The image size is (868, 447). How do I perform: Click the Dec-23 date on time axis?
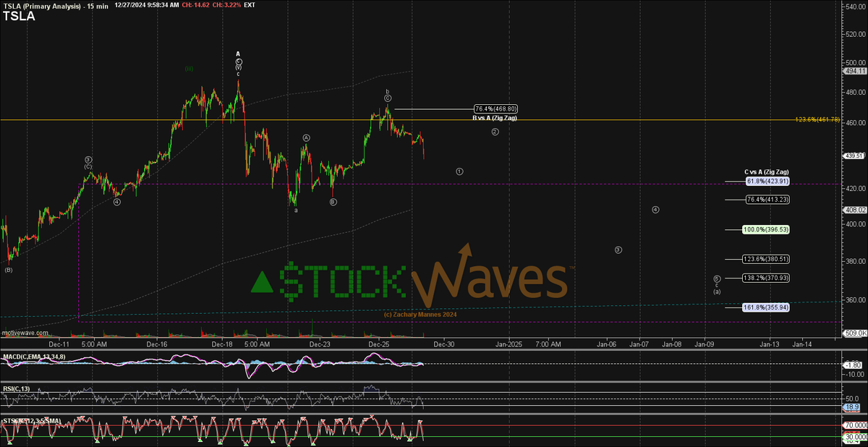point(320,344)
